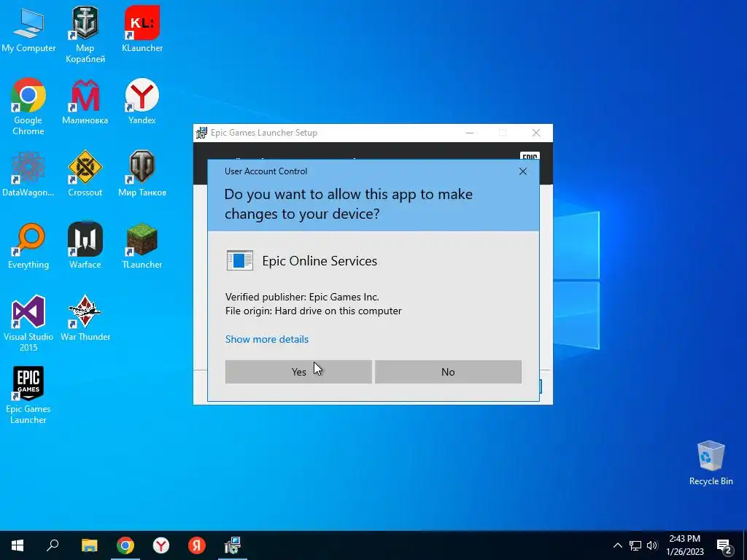Open the Show more details link
The height and width of the screenshot is (560, 747).
click(x=267, y=339)
